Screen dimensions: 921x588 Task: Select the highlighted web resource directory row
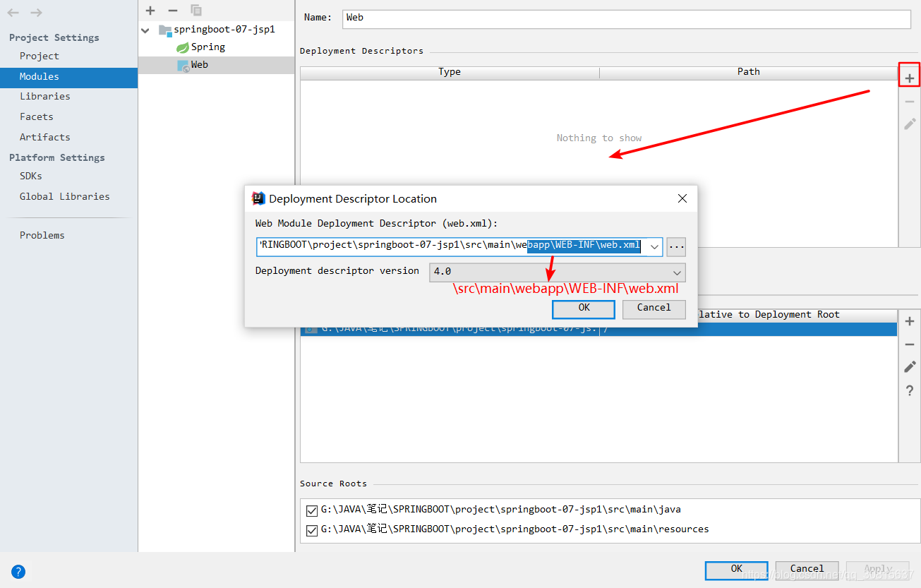tap(598, 329)
